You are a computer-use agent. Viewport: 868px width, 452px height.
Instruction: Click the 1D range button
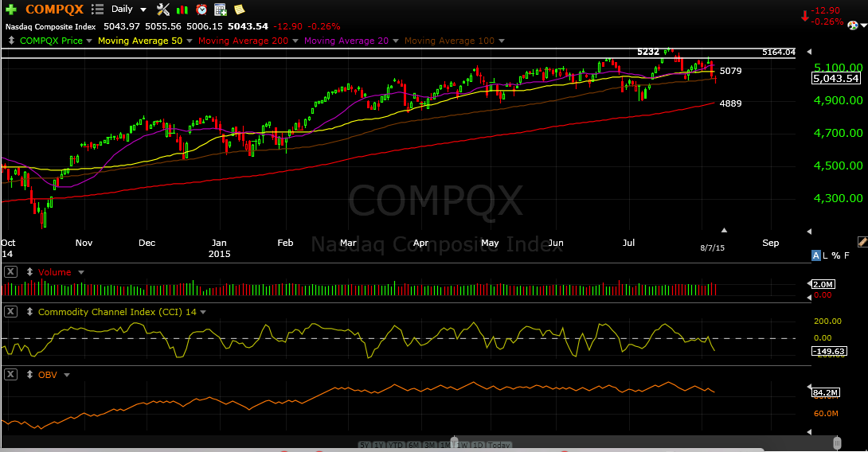coord(478,446)
